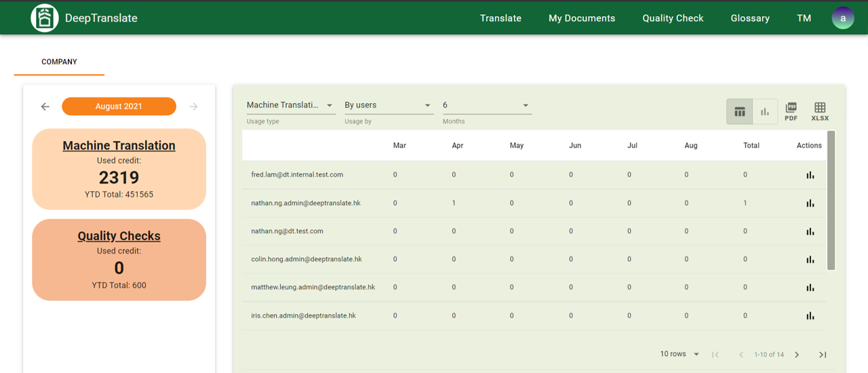
Task: Select nathan.ng.admin@deeptranslate.hk email cell
Action: click(307, 203)
